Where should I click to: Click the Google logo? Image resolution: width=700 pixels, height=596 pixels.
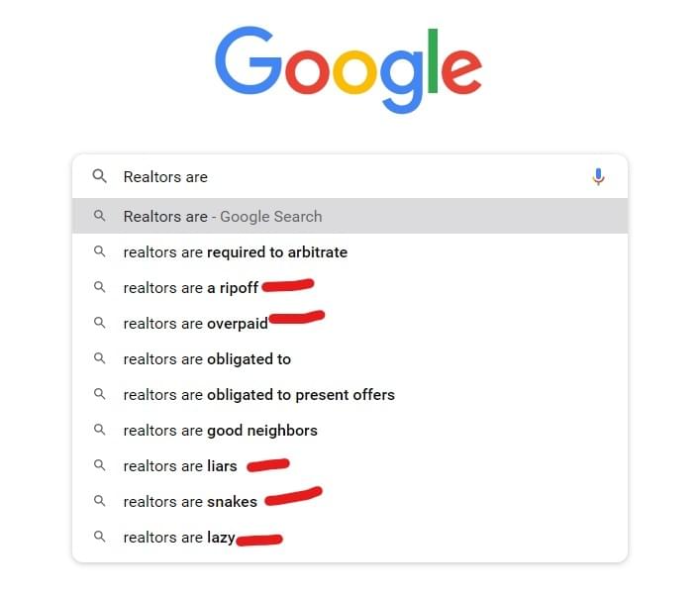click(349, 69)
